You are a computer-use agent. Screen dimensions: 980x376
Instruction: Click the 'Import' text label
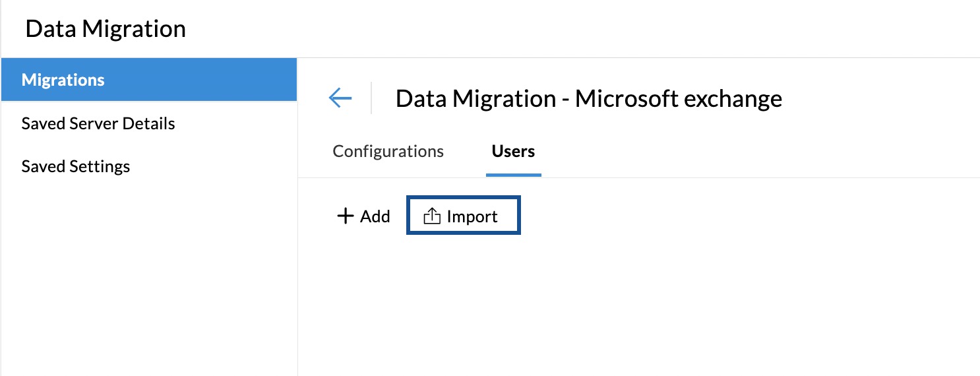coord(472,216)
